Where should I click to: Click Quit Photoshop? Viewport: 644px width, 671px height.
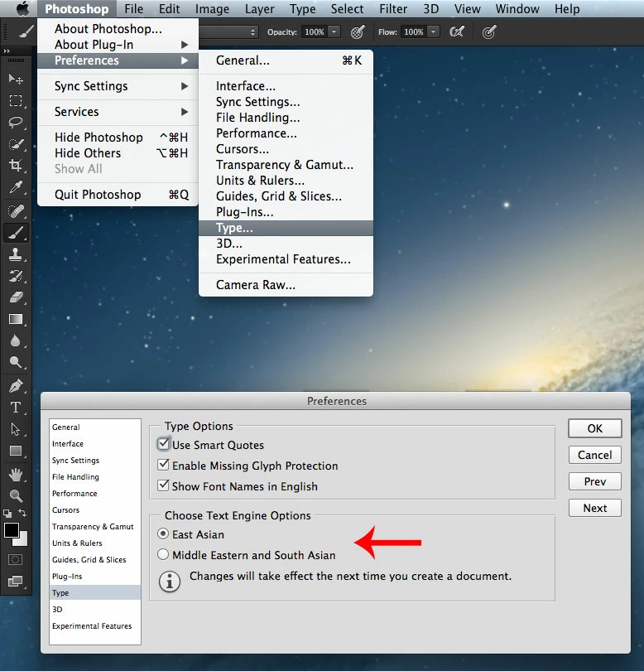tap(118, 195)
